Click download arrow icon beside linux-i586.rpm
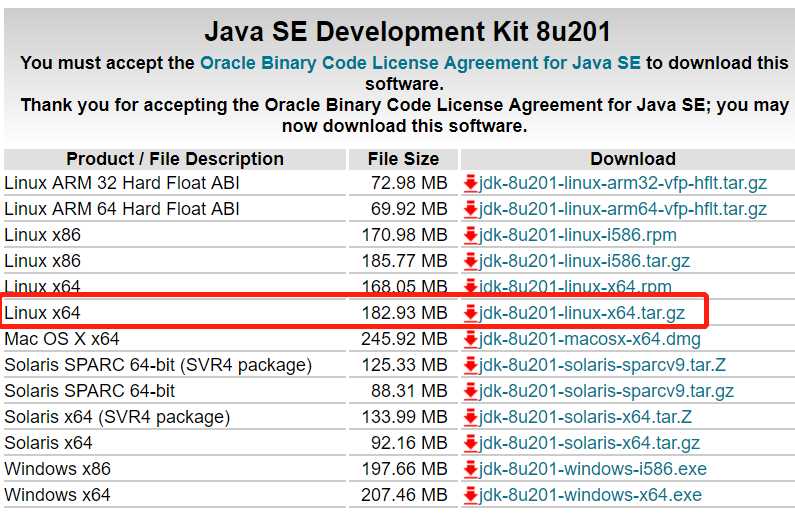The image size is (795, 523). [471, 235]
